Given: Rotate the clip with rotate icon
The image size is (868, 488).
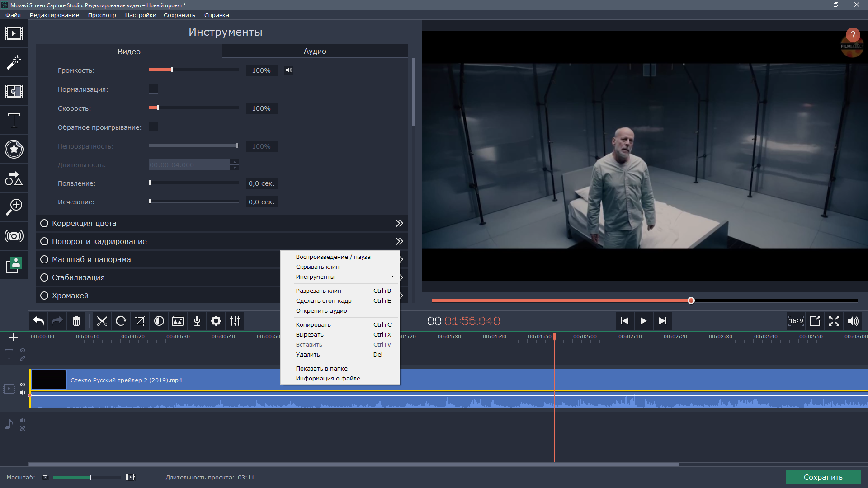Looking at the screenshot, I should click(x=121, y=321).
